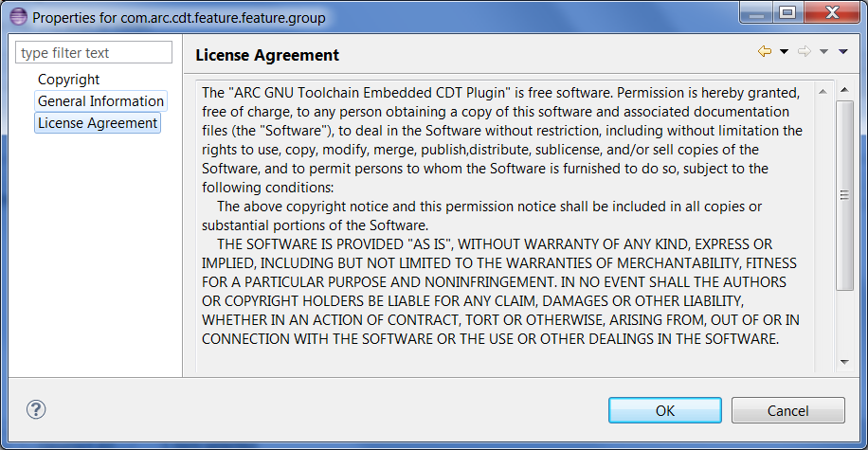Click the outer scrollbar down arrow

(x=844, y=362)
